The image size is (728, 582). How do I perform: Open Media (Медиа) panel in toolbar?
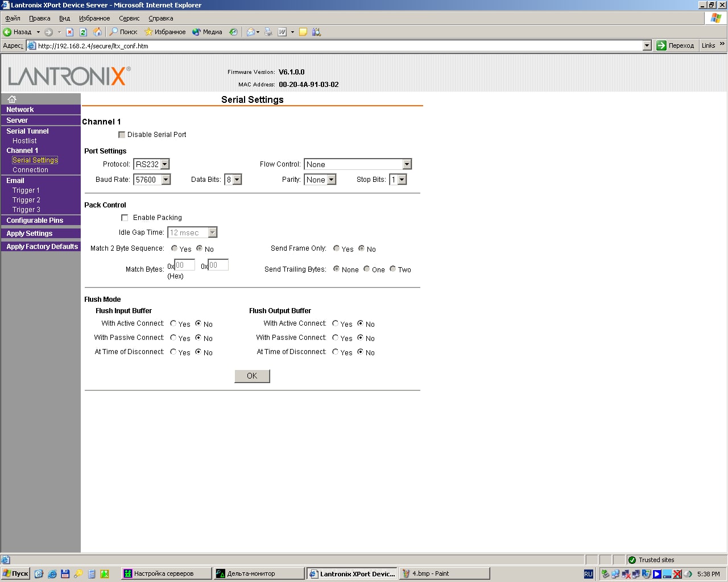click(207, 32)
